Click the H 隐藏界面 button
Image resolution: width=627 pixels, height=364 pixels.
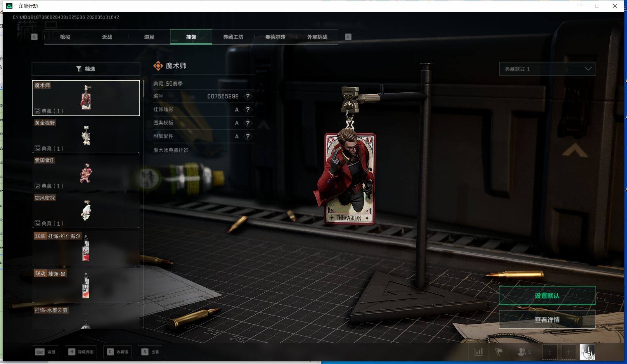point(81,352)
